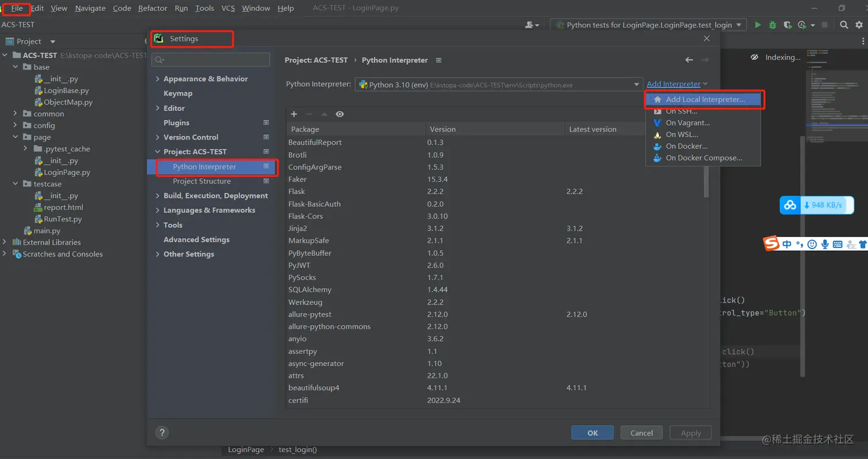Click the test_login() breadcrumb at bottom
This screenshot has height=459, width=868.
tap(297, 450)
